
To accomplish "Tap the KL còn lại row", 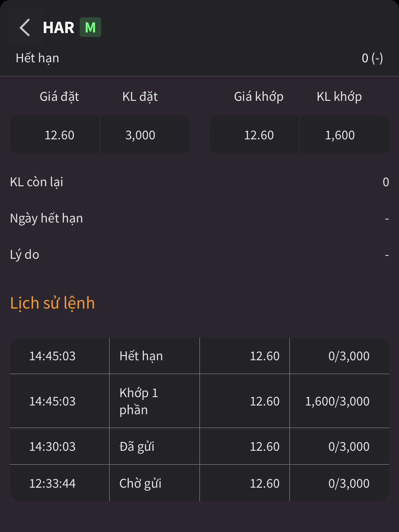I will point(199,182).
